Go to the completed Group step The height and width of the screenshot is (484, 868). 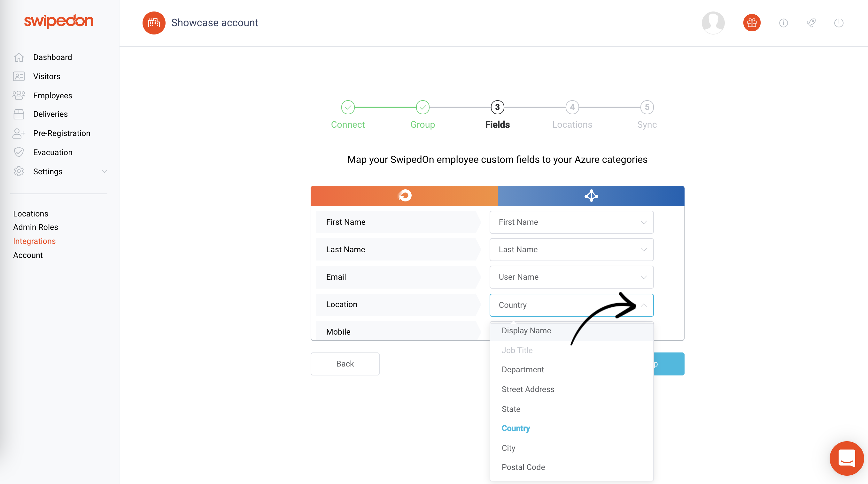[422, 107]
